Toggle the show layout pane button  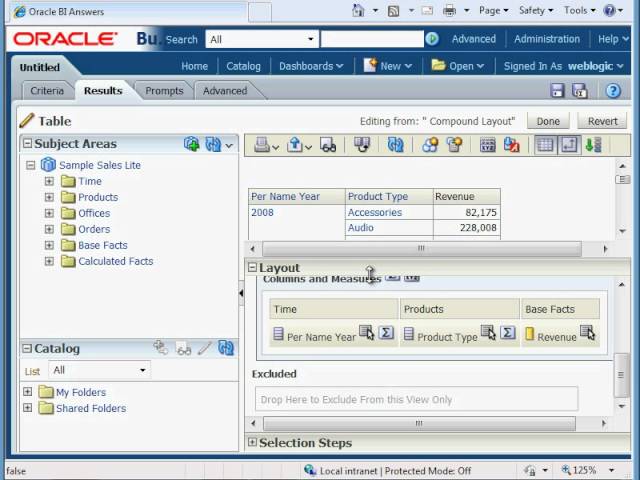click(x=569, y=145)
